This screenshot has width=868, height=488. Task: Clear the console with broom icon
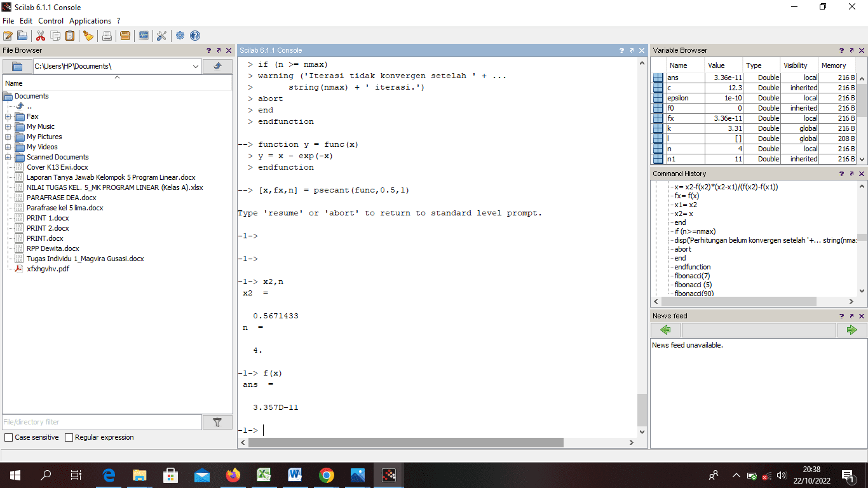pos(88,36)
